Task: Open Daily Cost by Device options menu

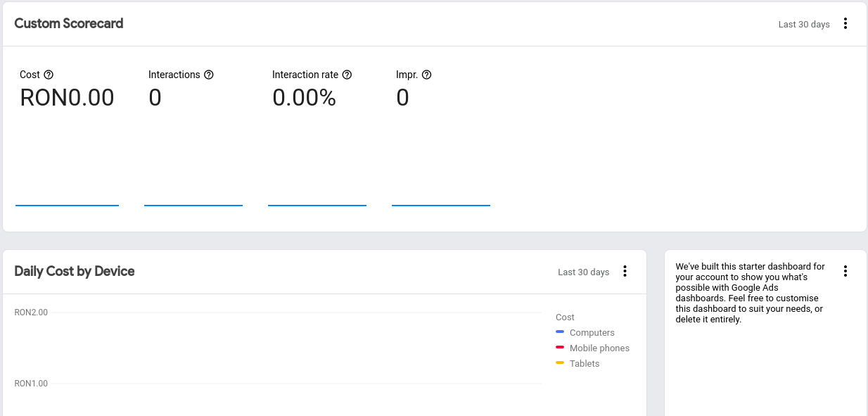Action: point(625,271)
